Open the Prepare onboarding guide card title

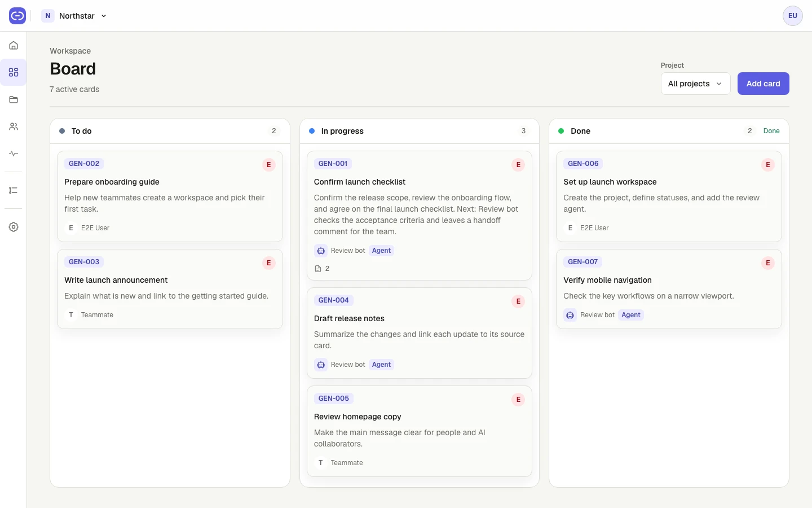coord(112,182)
